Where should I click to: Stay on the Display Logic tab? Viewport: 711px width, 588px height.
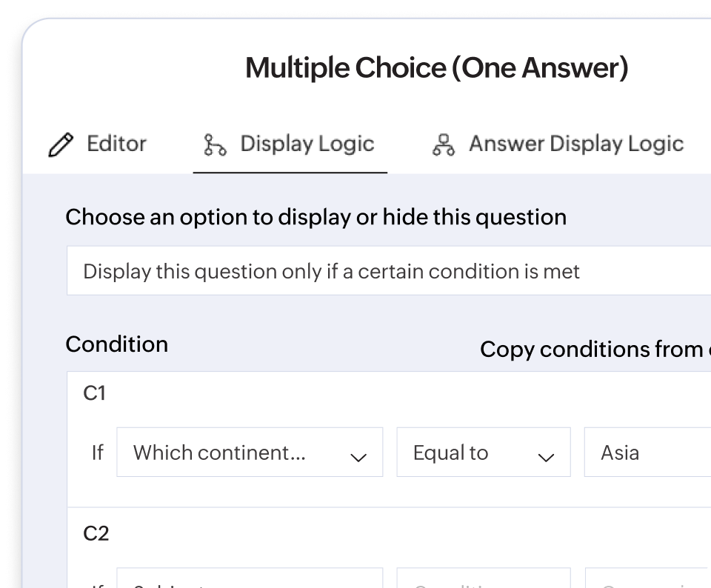pyautogui.click(x=306, y=144)
